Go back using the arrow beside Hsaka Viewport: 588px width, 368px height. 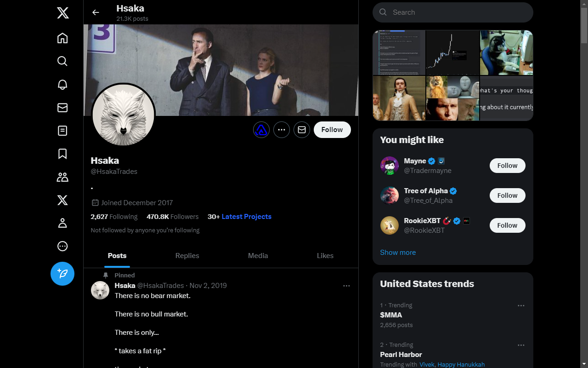pyautogui.click(x=96, y=12)
